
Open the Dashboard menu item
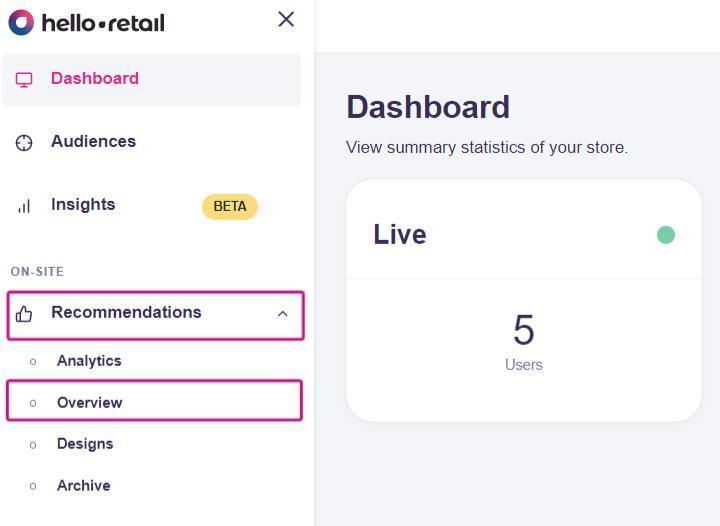[95, 79]
